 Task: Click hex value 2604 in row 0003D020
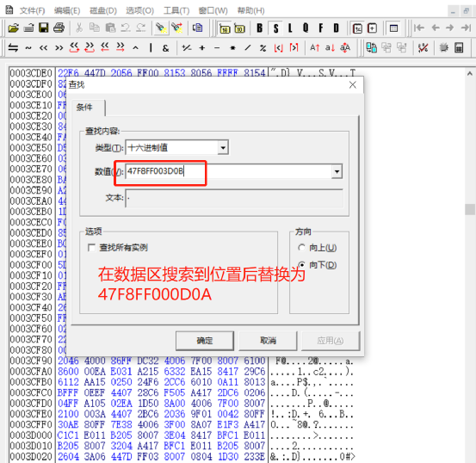68,457
